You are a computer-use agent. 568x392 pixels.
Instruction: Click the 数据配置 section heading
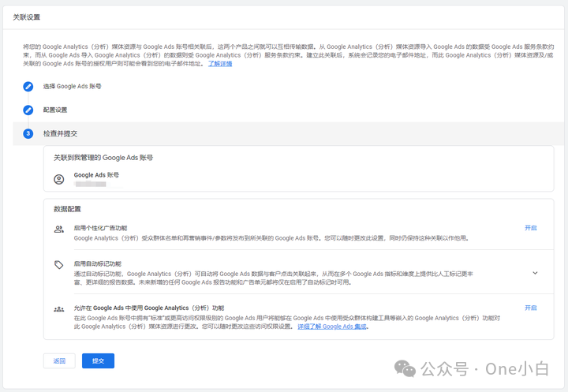(67, 209)
